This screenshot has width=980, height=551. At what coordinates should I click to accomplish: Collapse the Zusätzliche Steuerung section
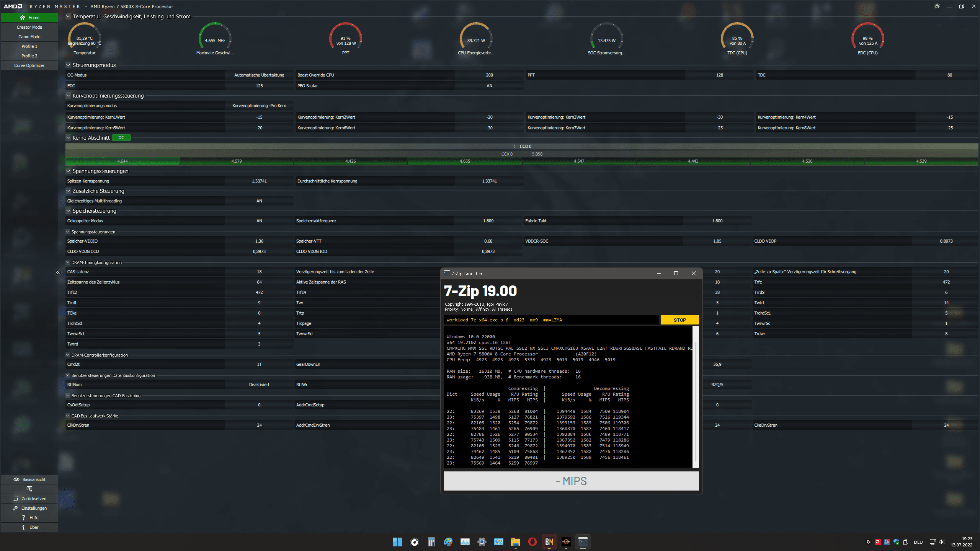(68, 191)
